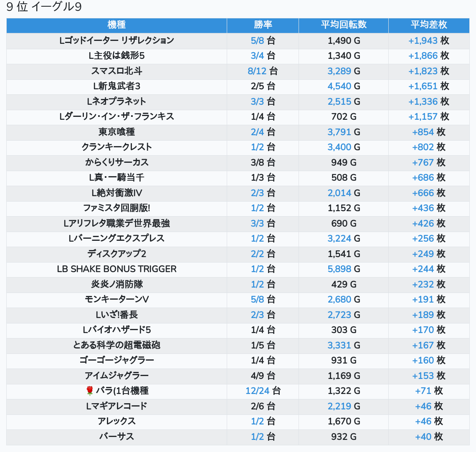Open the 4,540 G value for L新鬼武者3

[x=339, y=86]
